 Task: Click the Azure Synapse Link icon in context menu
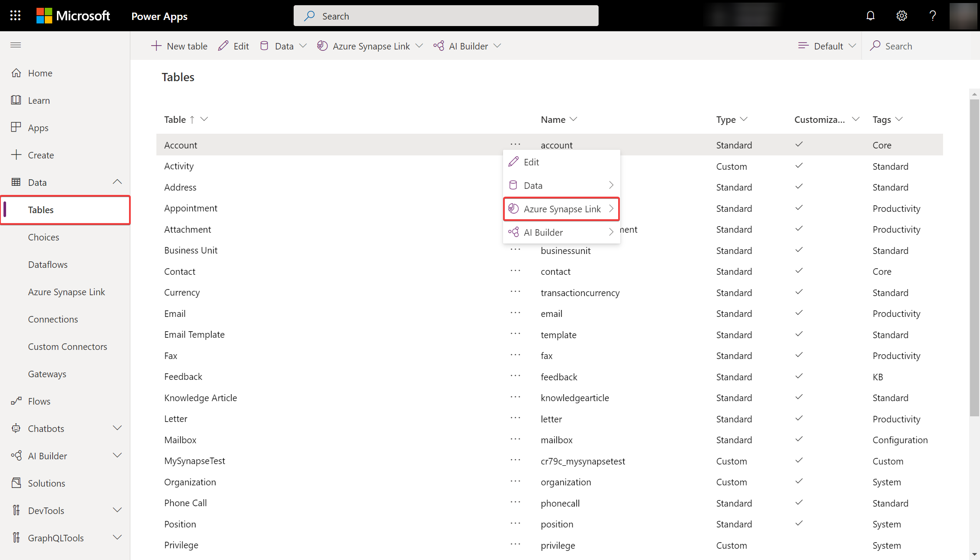513,208
